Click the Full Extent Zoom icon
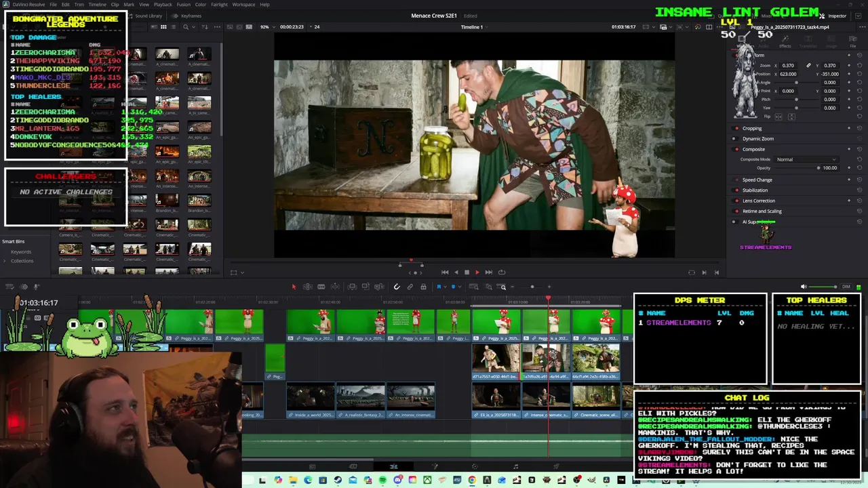 click(x=474, y=287)
